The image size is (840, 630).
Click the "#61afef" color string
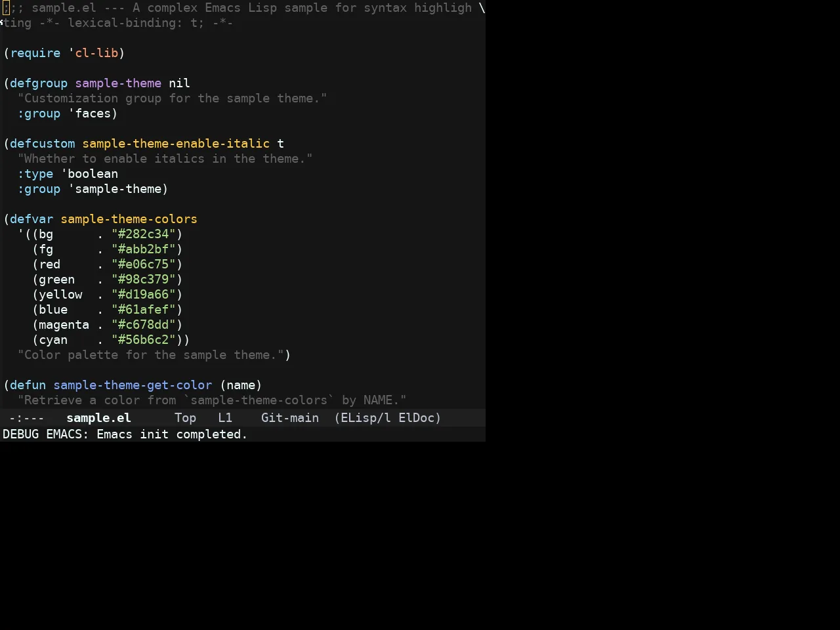pos(144,310)
